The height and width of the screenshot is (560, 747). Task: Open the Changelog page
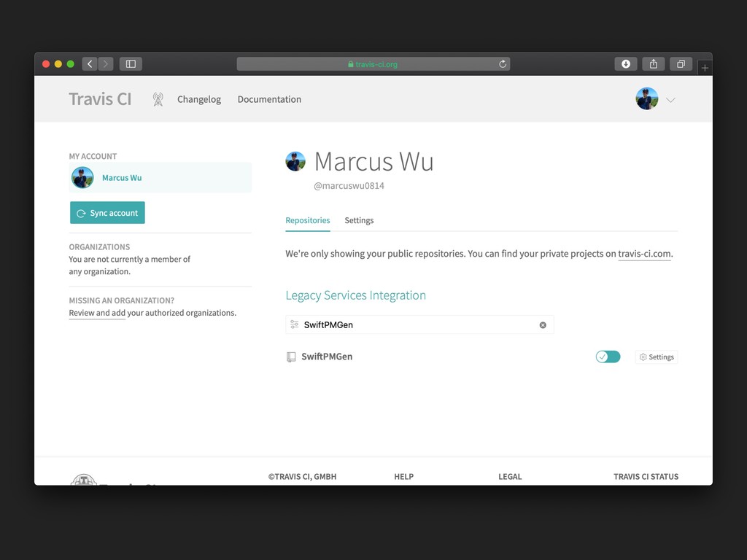point(199,99)
